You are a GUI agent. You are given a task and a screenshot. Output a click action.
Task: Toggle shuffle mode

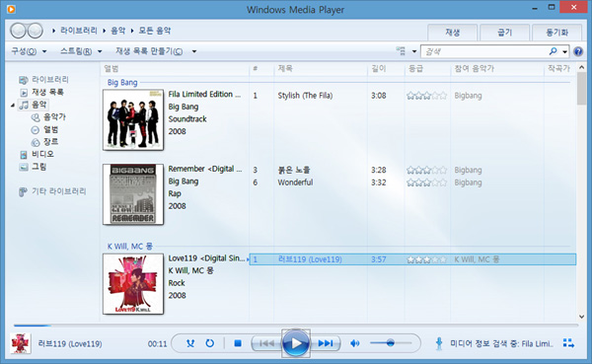[190, 343]
